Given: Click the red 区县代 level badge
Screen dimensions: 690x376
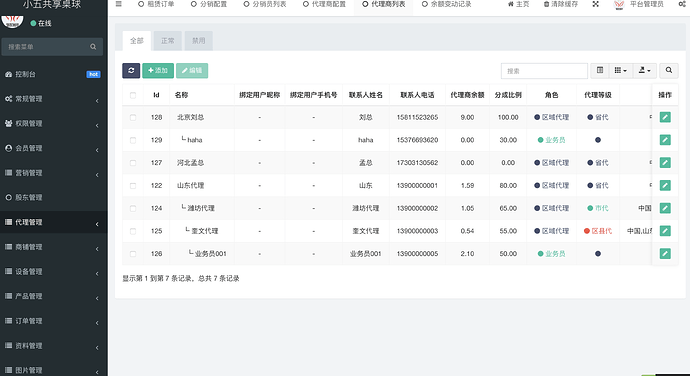Looking at the screenshot, I should [598, 231].
